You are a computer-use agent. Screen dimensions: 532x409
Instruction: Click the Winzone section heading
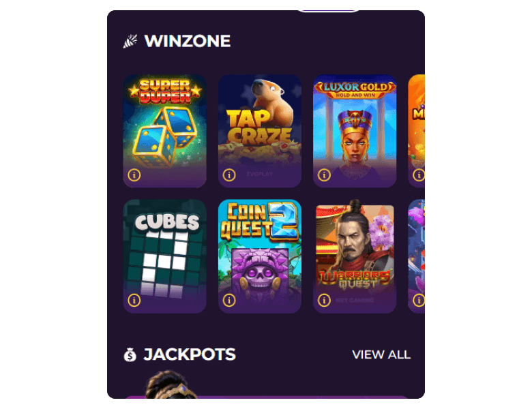188,41
